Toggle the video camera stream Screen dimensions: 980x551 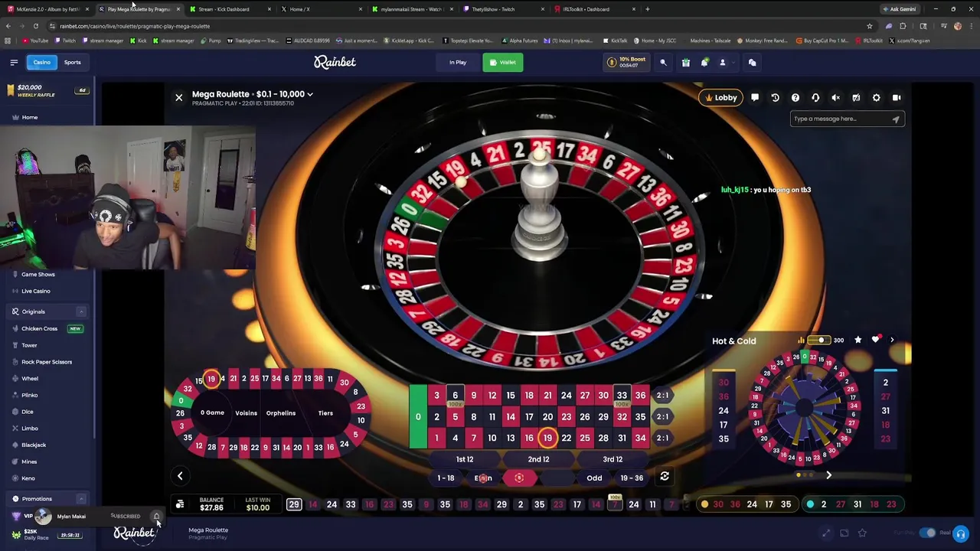coord(897,98)
